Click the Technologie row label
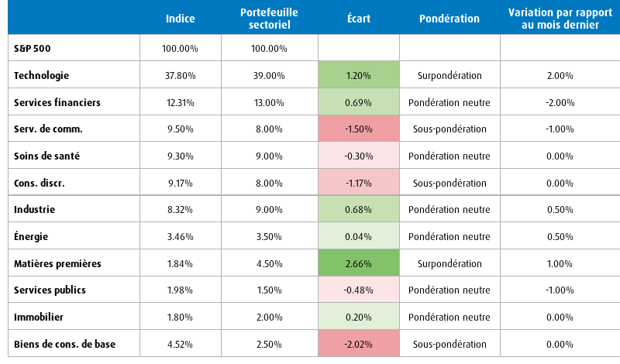This screenshot has height=364, width=620. tap(42, 75)
